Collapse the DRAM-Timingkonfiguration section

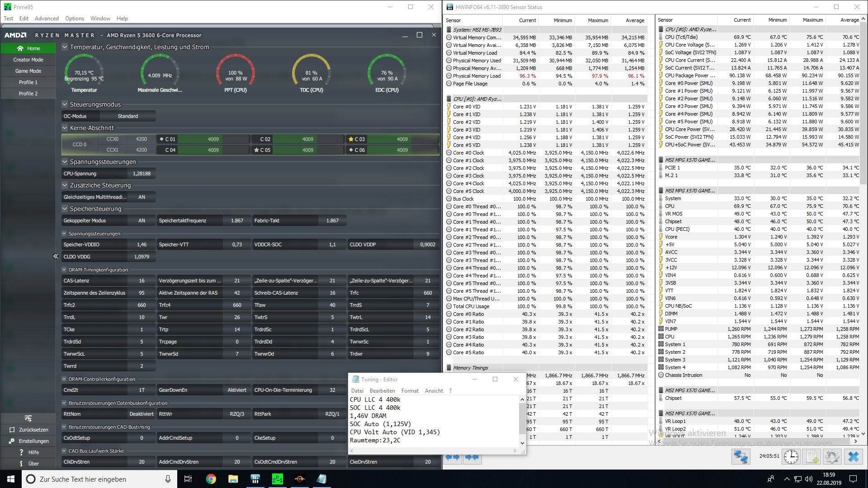[64, 270]
